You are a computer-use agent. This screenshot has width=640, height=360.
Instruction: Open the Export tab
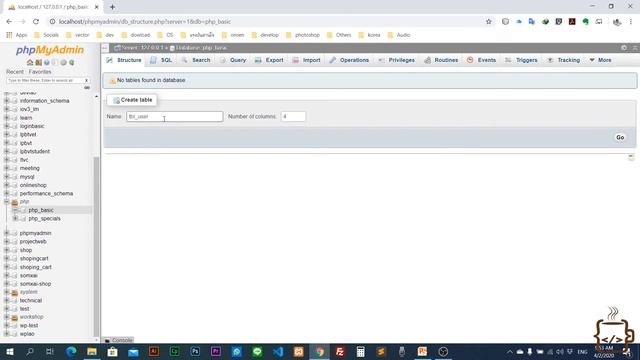pos(269,60)
